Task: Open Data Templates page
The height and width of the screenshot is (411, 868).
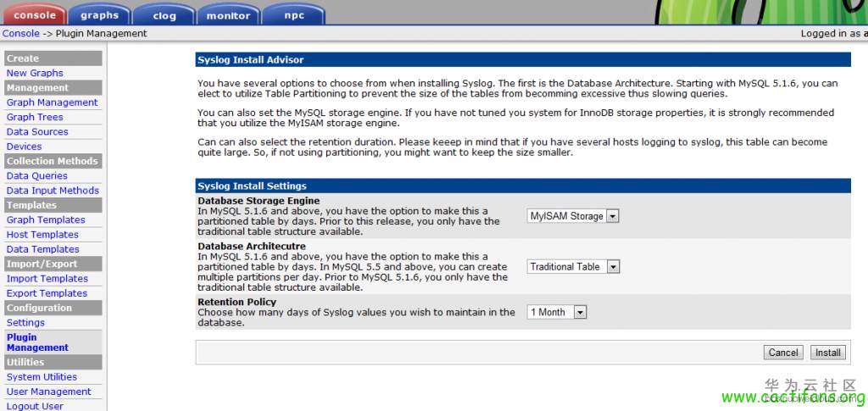Action: tap(42, 249)
